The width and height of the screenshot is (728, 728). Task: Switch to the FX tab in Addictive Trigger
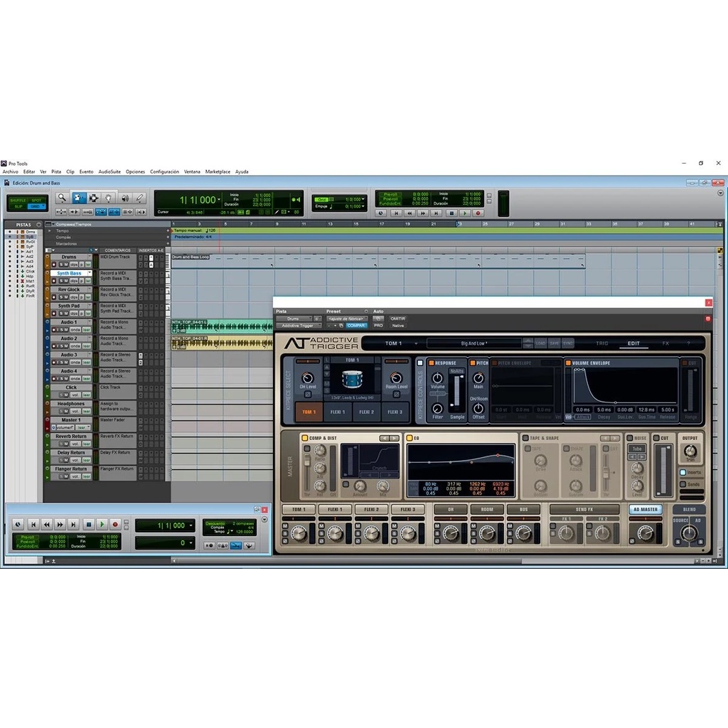[665, 343]
